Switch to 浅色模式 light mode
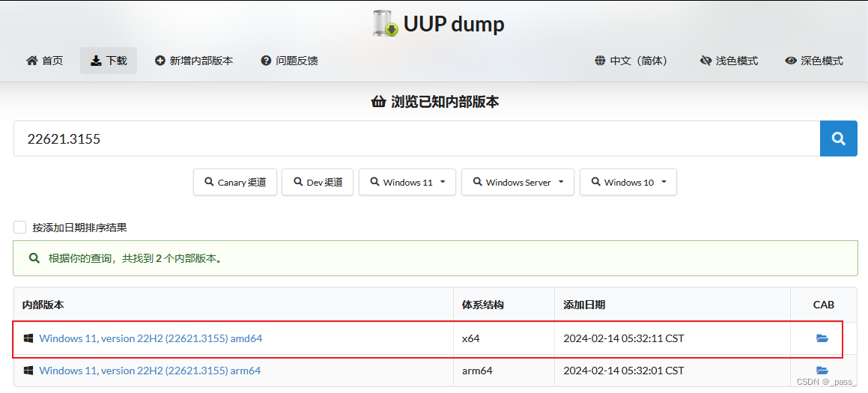 click(729, 61)
